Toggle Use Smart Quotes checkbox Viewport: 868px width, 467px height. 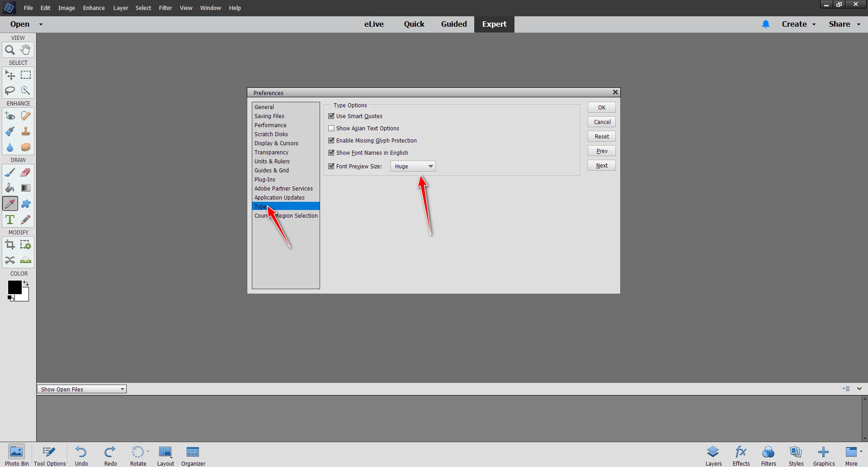(331, 116)
